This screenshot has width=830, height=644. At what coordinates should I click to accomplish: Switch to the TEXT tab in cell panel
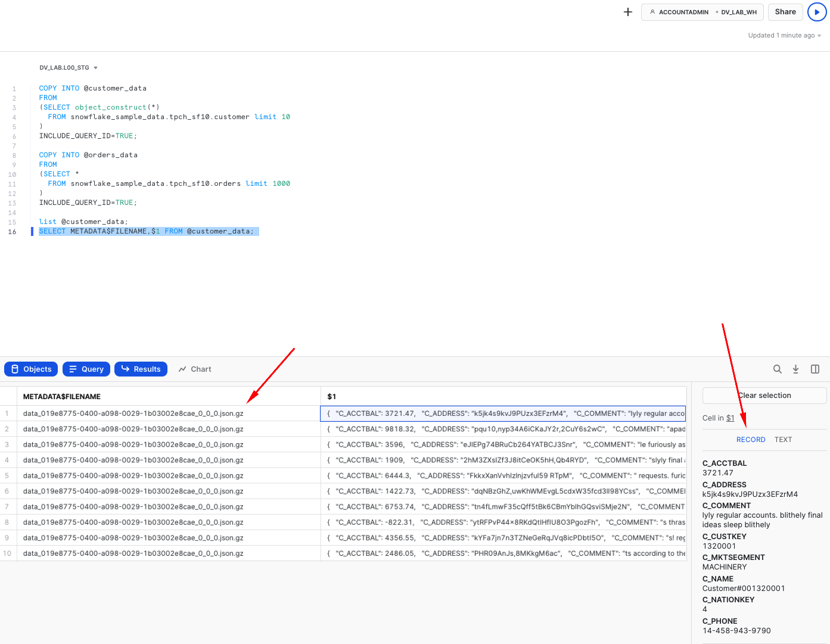point(783,440)
